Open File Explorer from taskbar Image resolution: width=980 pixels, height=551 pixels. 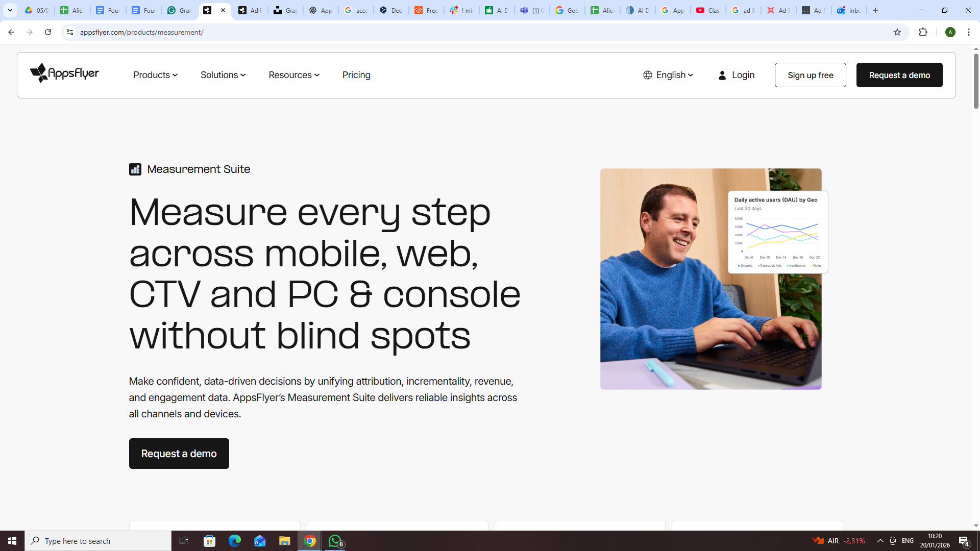click(x=285, y=541)
